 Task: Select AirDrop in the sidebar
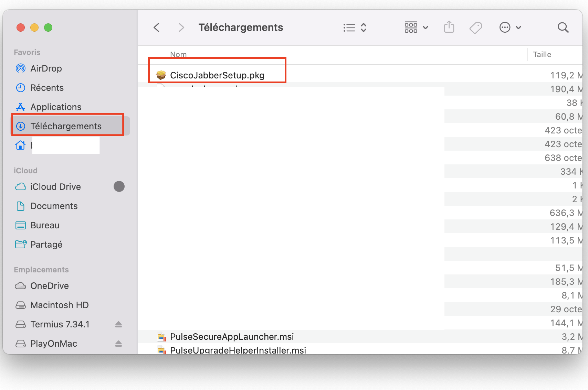click(x=46, y=68)
